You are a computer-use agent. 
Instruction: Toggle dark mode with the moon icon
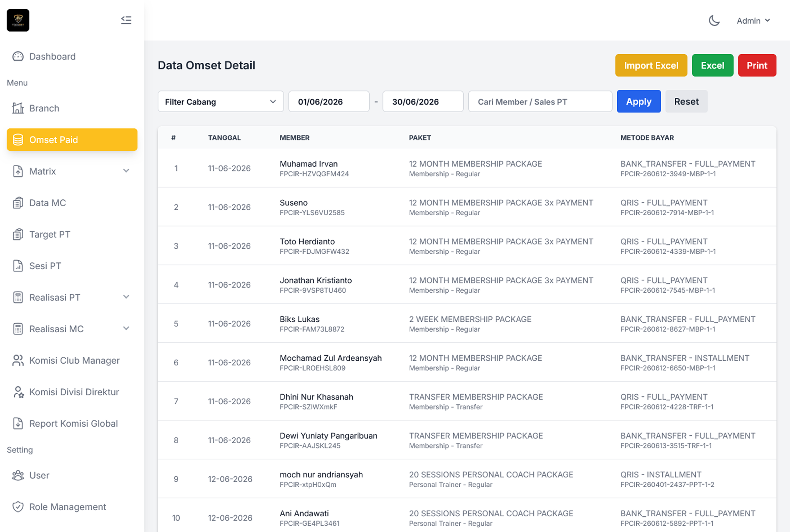tap(714, 21)
